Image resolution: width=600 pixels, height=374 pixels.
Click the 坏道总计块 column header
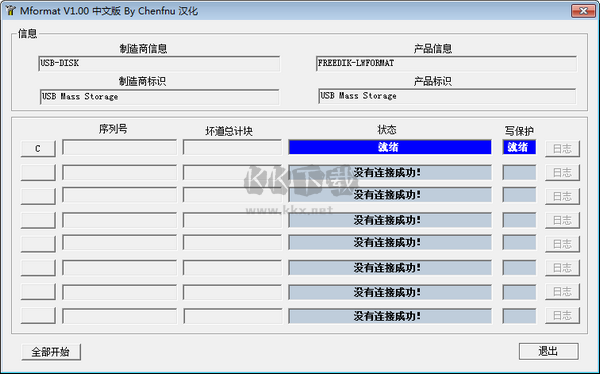229,131
